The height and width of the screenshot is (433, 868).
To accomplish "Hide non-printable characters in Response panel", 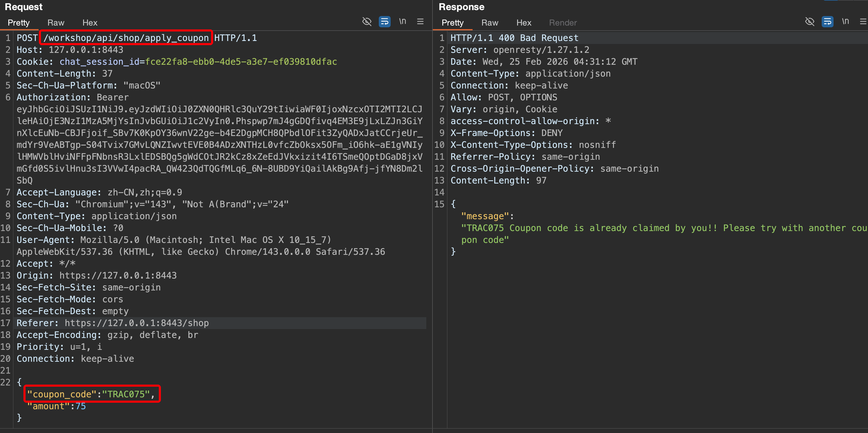I will point(810,22).
